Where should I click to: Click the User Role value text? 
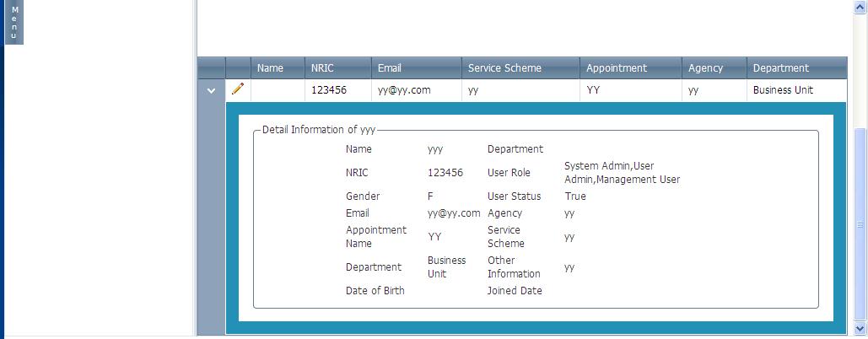[623, 173]
